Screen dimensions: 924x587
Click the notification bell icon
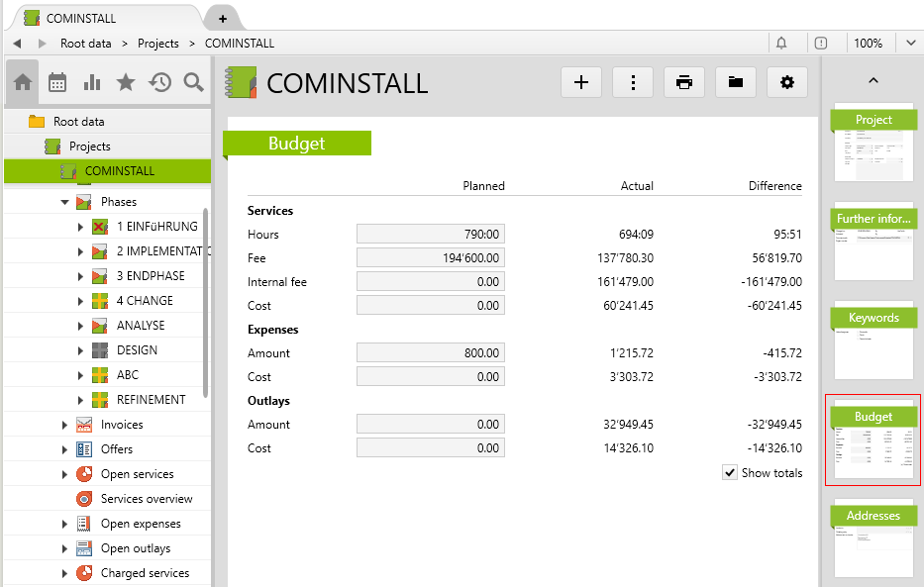point(781,43)
